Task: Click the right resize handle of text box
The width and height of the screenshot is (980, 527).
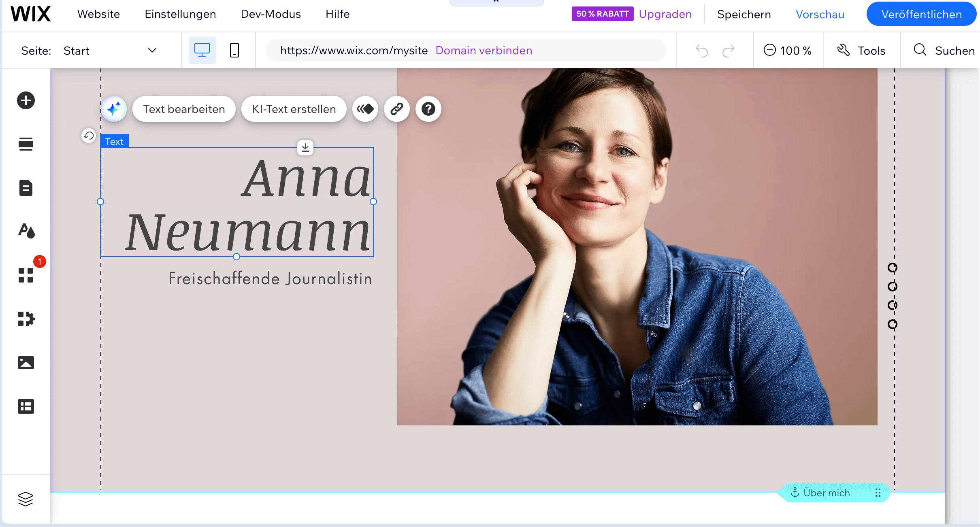Action: point(373,202)
